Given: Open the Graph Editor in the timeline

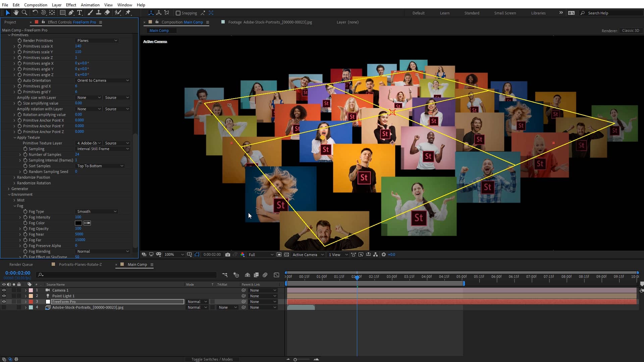Looking at the screenshot, I should 276,275.
